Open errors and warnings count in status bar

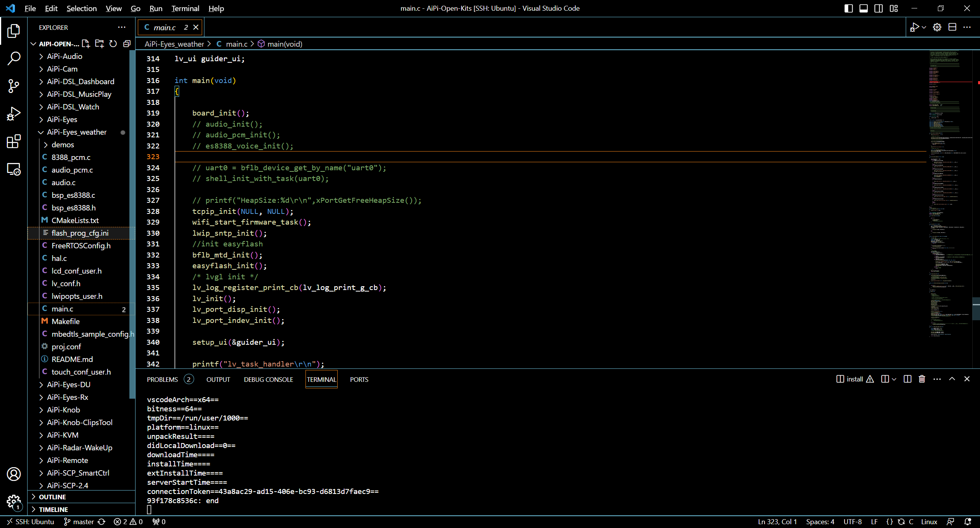(128, 521)
